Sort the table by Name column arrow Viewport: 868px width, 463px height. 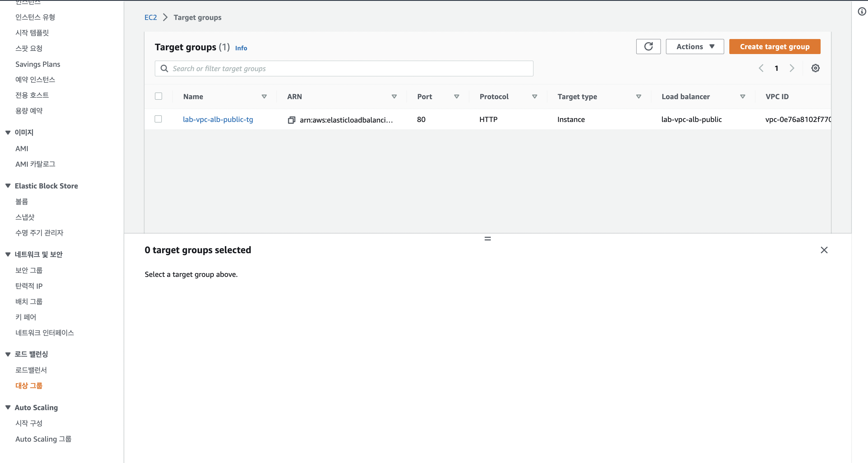(x=264, y=97)
